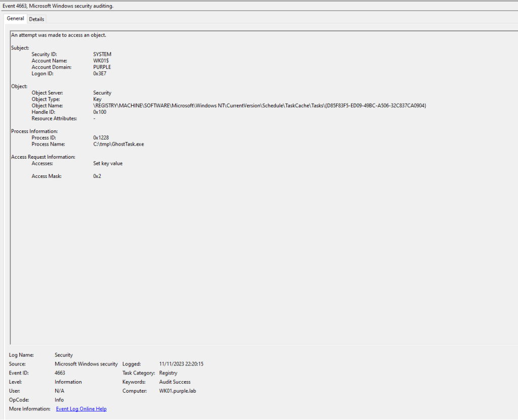Click the Logon ID 0x3E7 value
Viewport: 518px width, 420px height.
(x=100, y=73)
